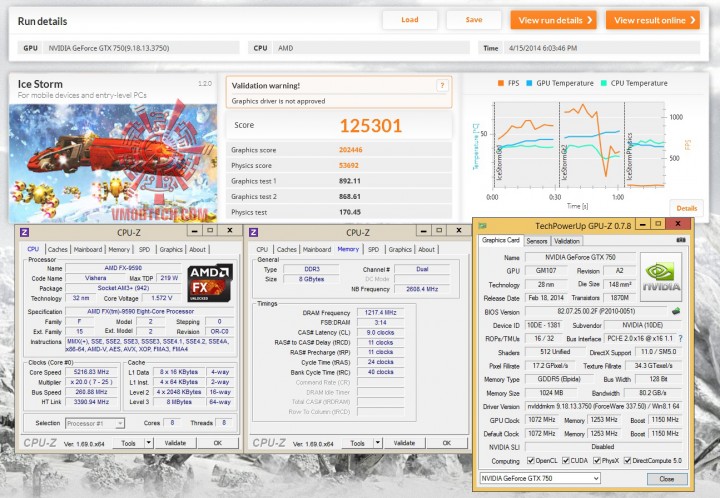Click the AMD FX processor logo
The image size is (720, 498).
click(210, 283)
